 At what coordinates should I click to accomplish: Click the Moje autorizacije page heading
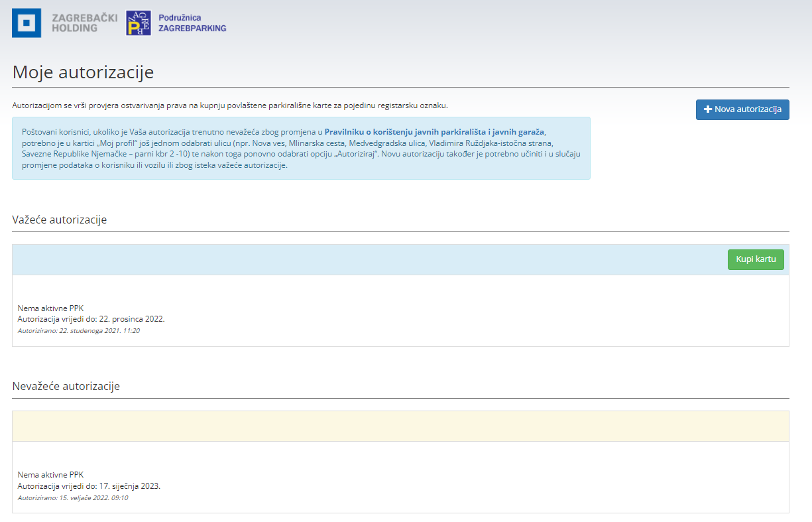click(x=83, y=72)
